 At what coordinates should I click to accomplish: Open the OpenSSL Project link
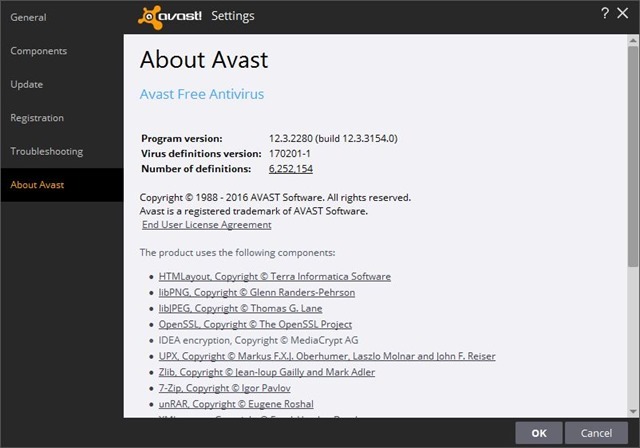click(255, 324)
